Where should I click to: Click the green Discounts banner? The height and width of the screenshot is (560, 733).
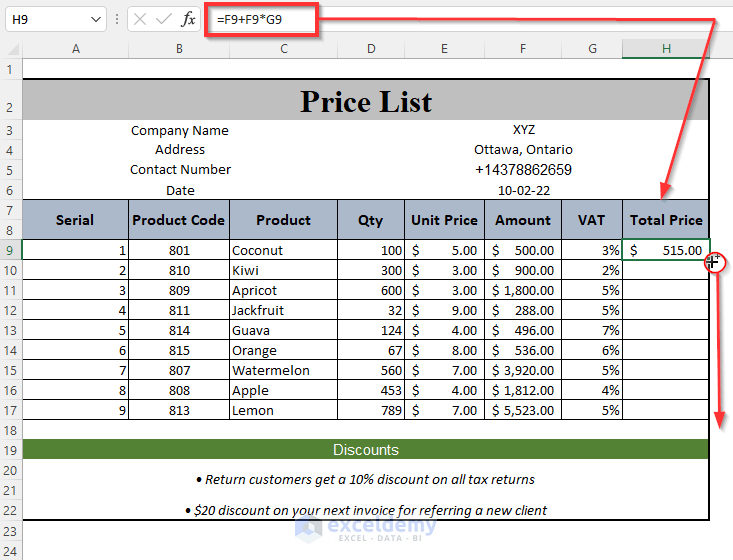tap(366, 450)
